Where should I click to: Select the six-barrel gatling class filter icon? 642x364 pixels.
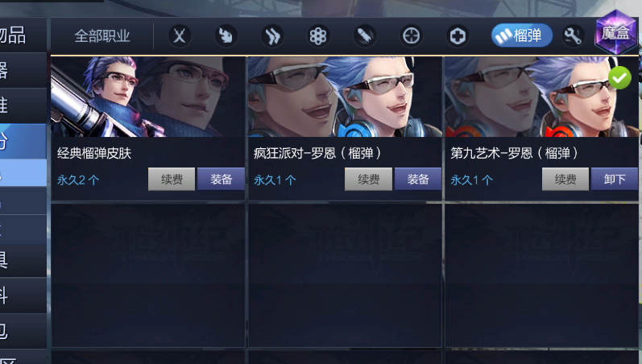318,36
